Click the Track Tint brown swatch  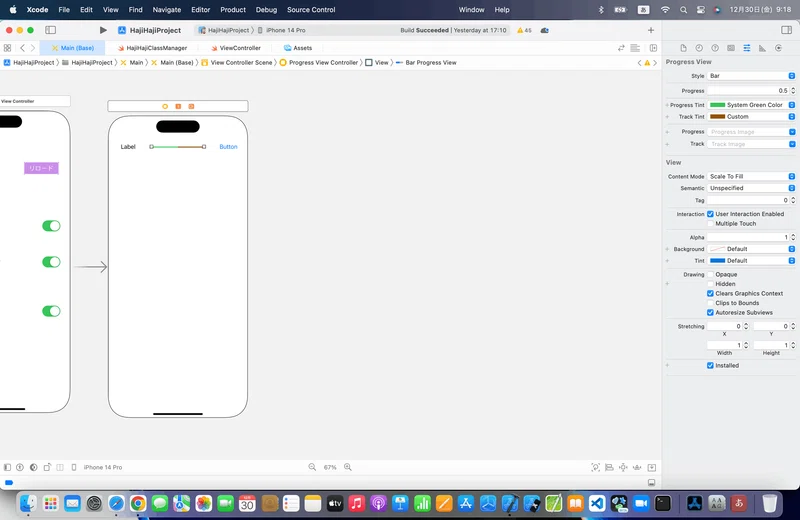(x=717, y=116)
